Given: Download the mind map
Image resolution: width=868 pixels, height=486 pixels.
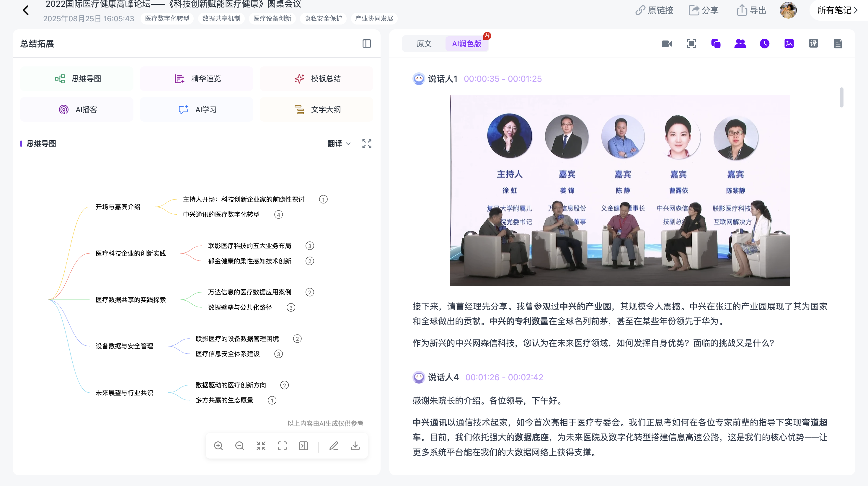Looking at the screenshot, I should coord(355,446).
